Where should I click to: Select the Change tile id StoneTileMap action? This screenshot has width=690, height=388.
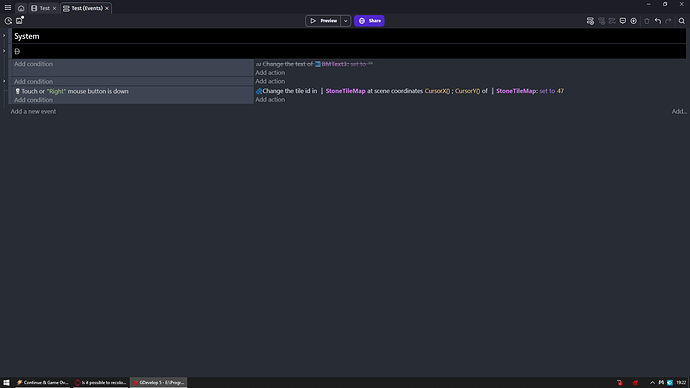click(410, 91)
